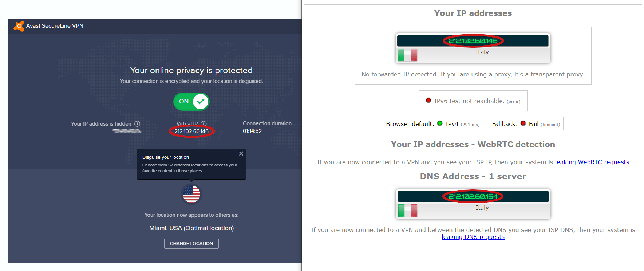Click the 'Browser default: IPv4' status box
644x271 pixels.
tap(432, 124)
